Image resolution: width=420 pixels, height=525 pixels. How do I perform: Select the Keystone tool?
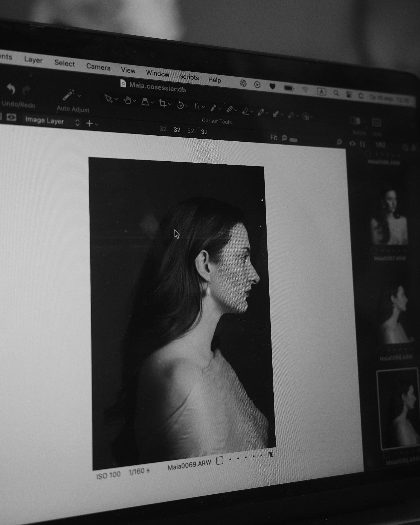coord(197,106)
